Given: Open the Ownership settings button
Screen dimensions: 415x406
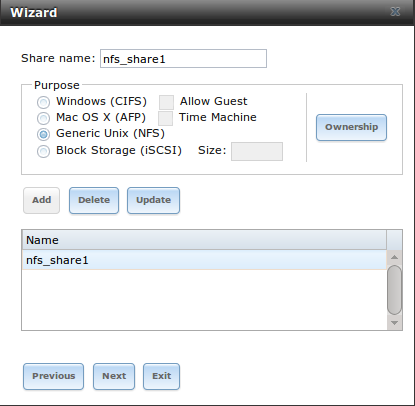Looking at the screenshot, I should (x=351, y=127).
